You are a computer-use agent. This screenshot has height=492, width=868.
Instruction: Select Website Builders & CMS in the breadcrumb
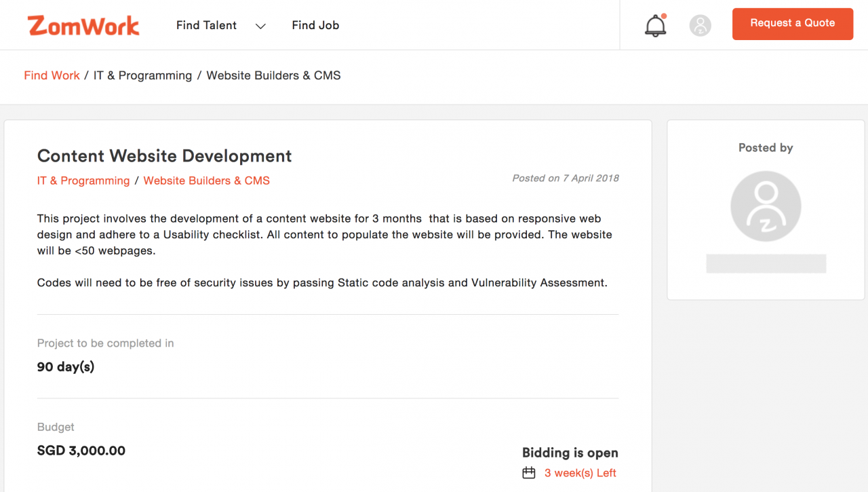point(273,75)
